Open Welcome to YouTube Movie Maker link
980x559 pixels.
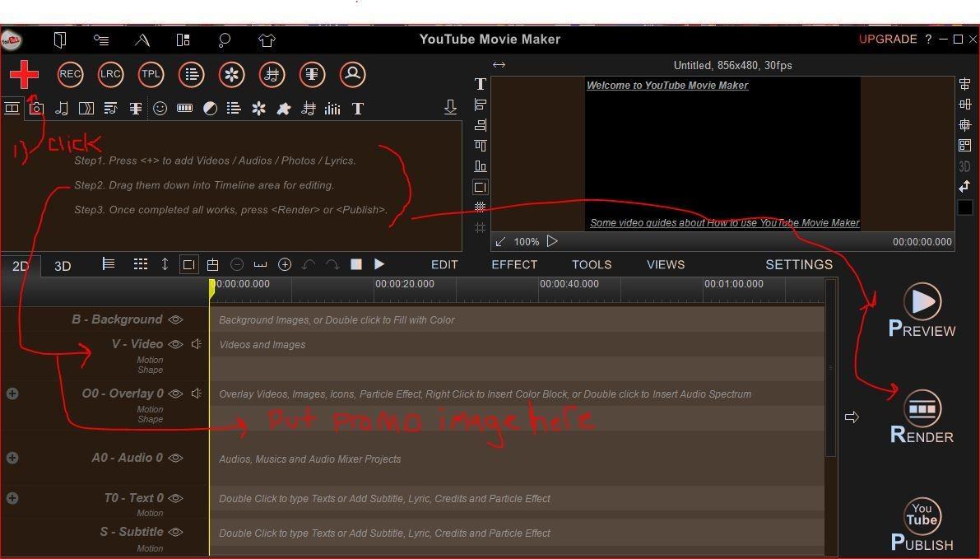click(x=666, y=85)
